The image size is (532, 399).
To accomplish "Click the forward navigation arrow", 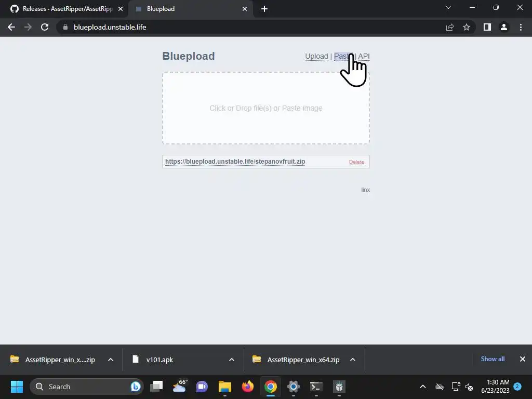I will [28, 27].
